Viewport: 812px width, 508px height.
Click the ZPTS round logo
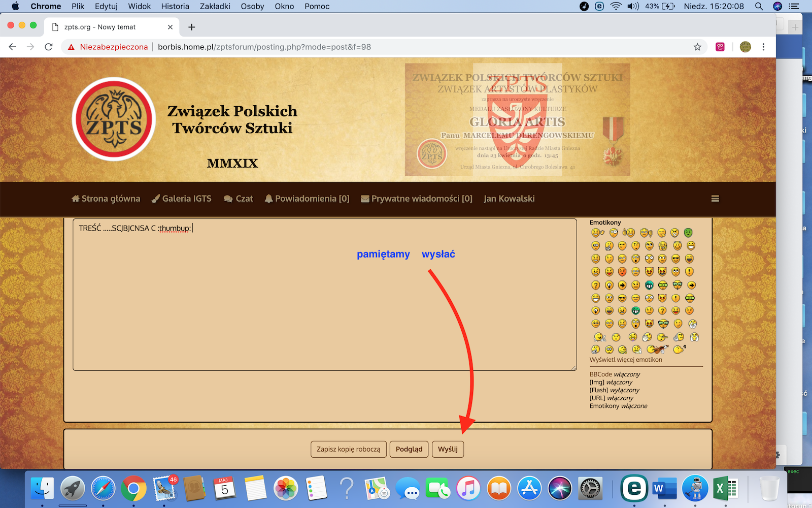pyautogui.click(x=114, y=119)
